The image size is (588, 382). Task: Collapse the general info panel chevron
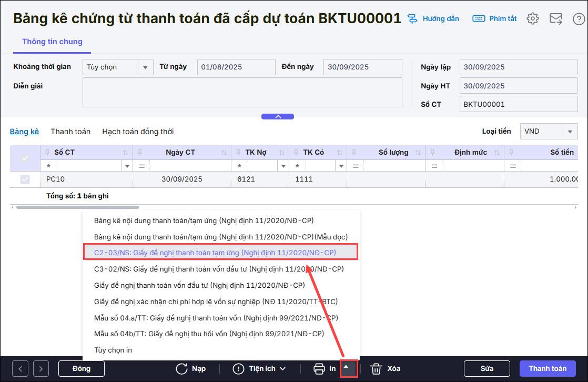(278, 116)
